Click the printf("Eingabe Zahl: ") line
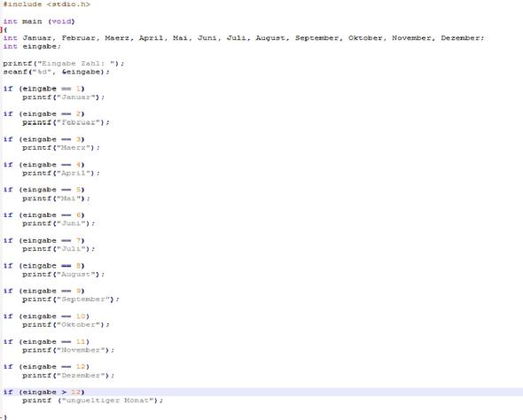This screenshot has width=523, height=420. 63,63
